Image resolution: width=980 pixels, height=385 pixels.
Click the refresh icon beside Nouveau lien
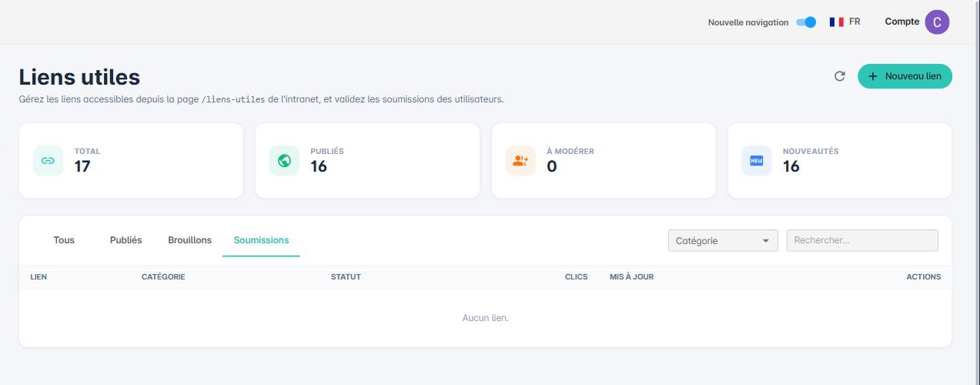840,76
